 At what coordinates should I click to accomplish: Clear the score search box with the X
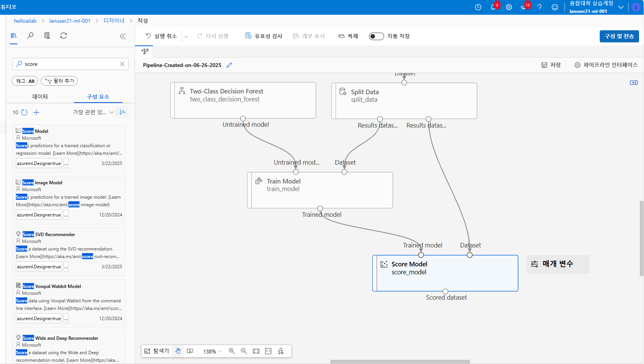coord(122,64)
